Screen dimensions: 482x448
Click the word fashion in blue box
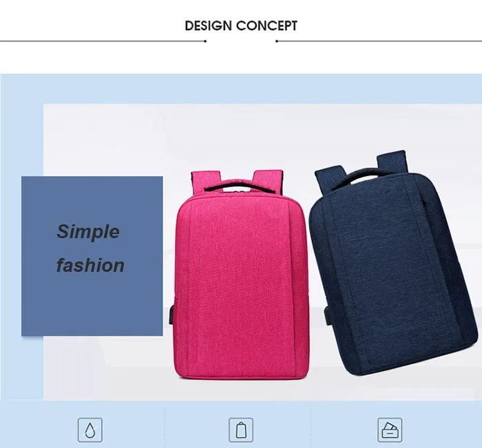pos(90,265)
